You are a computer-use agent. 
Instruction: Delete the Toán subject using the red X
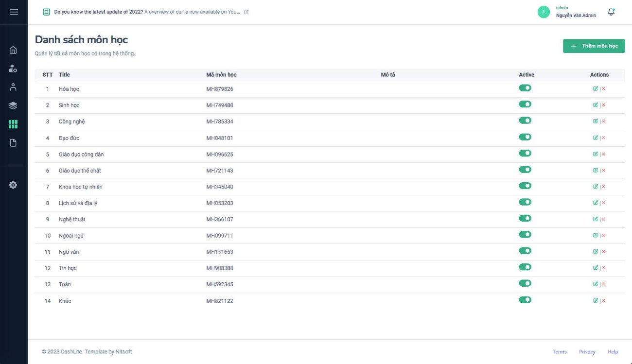coord(604,284)
